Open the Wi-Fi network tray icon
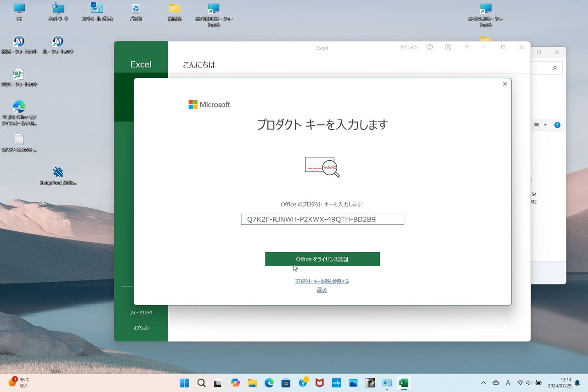Viewport: 588px width, 392px height. pyautogui.click(x=520, y=383)
